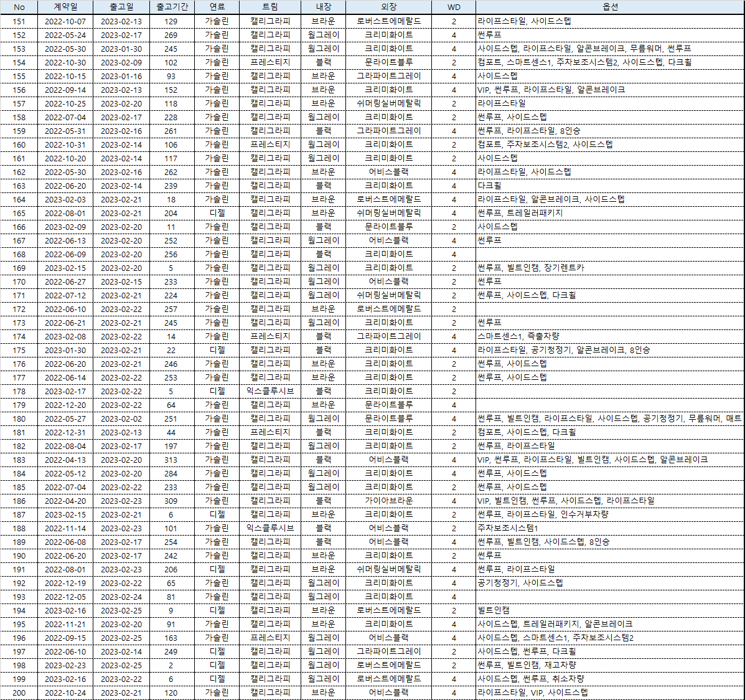Click the 트림 column header

(x=270, y=7)
